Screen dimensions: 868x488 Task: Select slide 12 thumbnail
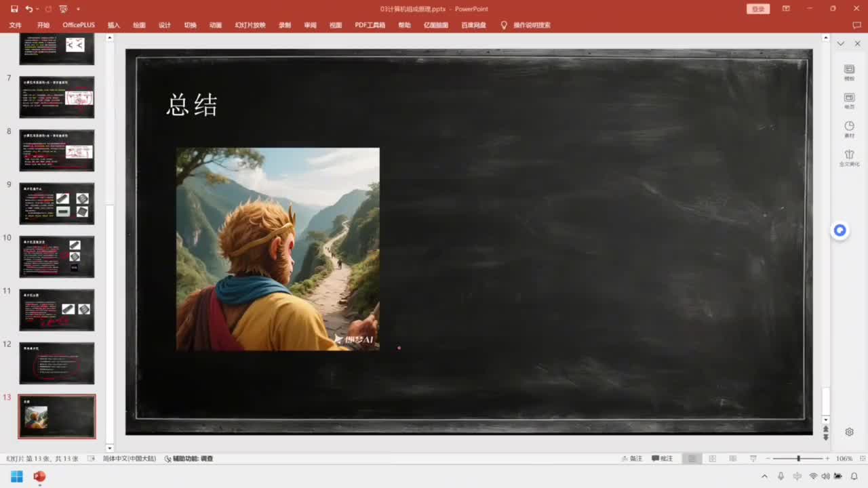56,363
